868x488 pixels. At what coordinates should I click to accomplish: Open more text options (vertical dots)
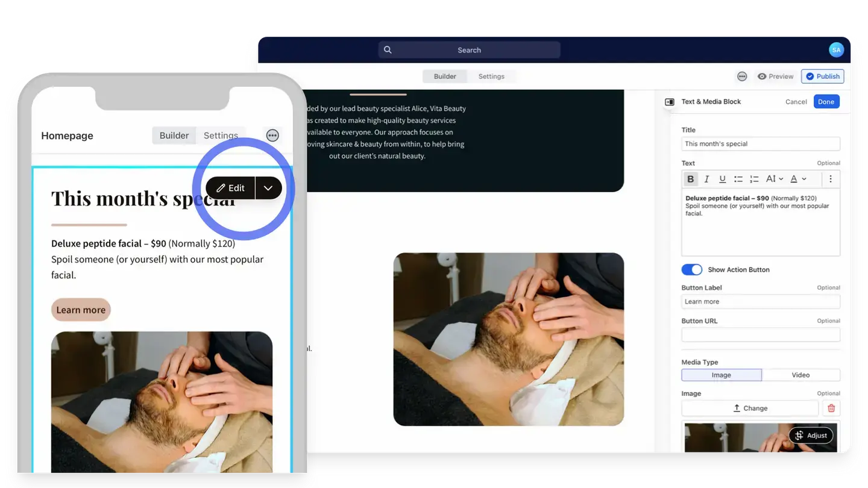[830, 179]
